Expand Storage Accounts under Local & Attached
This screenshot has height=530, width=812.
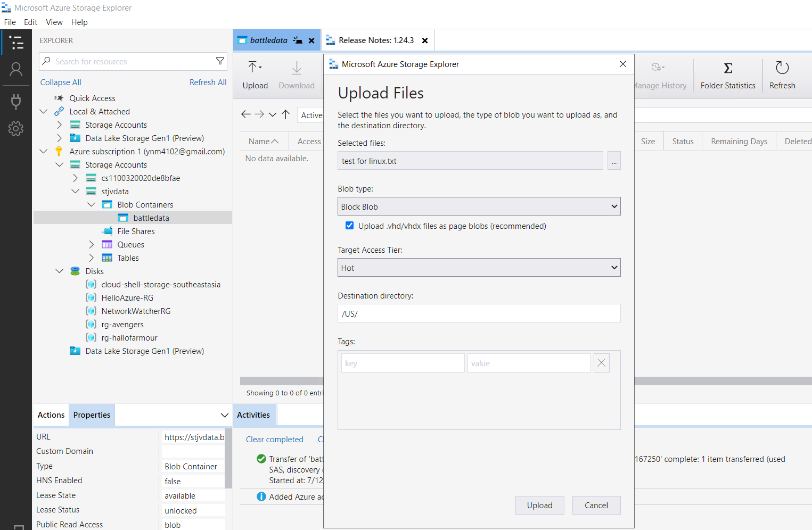(x=60, y=125)
